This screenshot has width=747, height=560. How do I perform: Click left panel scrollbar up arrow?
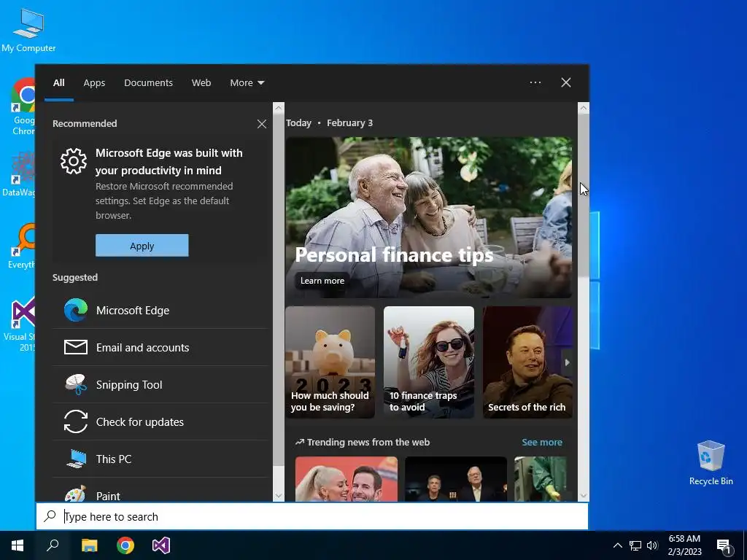pos(279,108)
